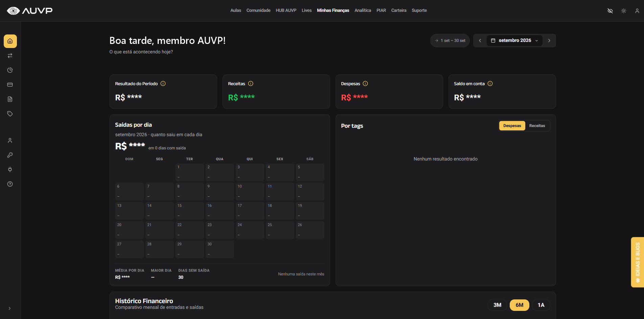Select Despesas in Por tags
The image size is (644, 319).
pos(512,126)
